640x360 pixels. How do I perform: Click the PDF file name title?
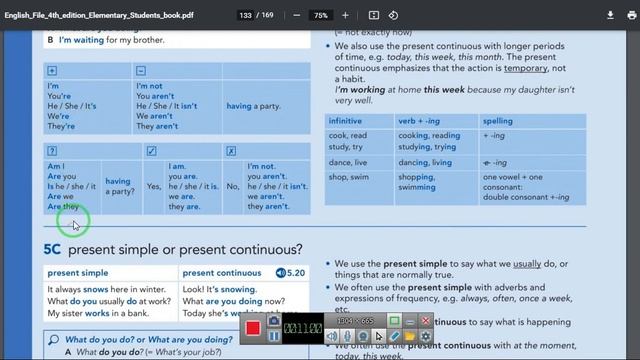[x=99, y=15]
